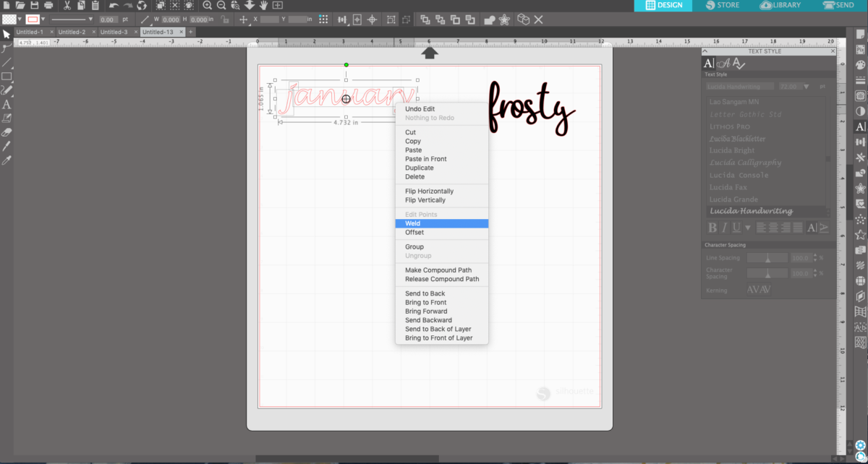This screenshot has width=868, height=464.
Task: Open the LIBRARY tab
Action: (x=780, y=5)
